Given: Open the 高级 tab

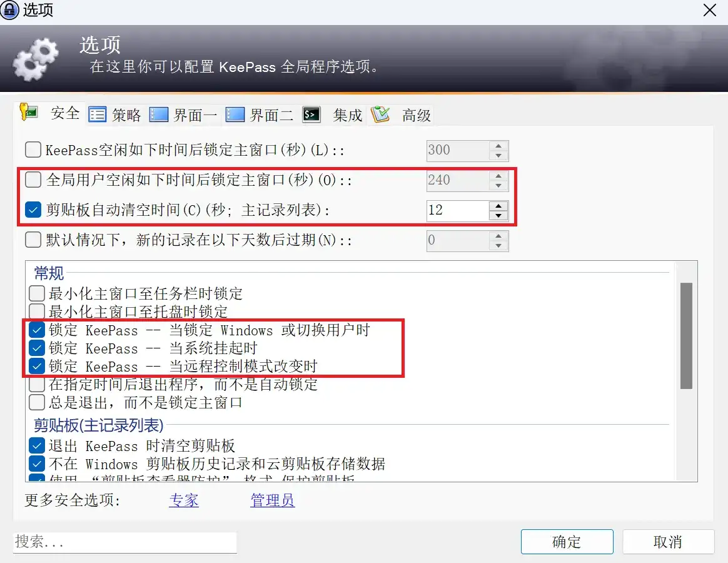Looking at the screenshot, I should pos(402,114).
